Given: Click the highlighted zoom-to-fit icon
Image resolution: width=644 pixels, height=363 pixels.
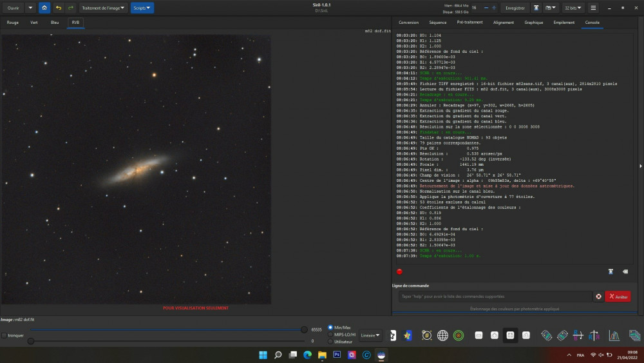Looking at the screenshot, I should [510, 335].
